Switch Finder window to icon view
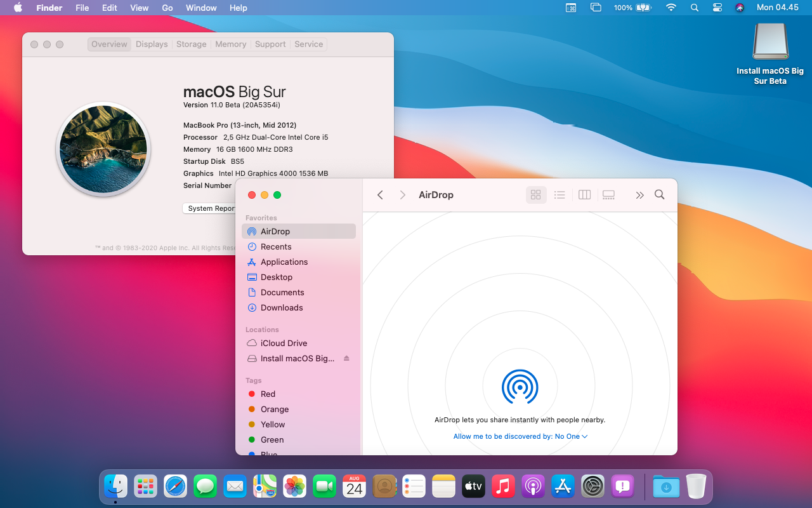 536,195
